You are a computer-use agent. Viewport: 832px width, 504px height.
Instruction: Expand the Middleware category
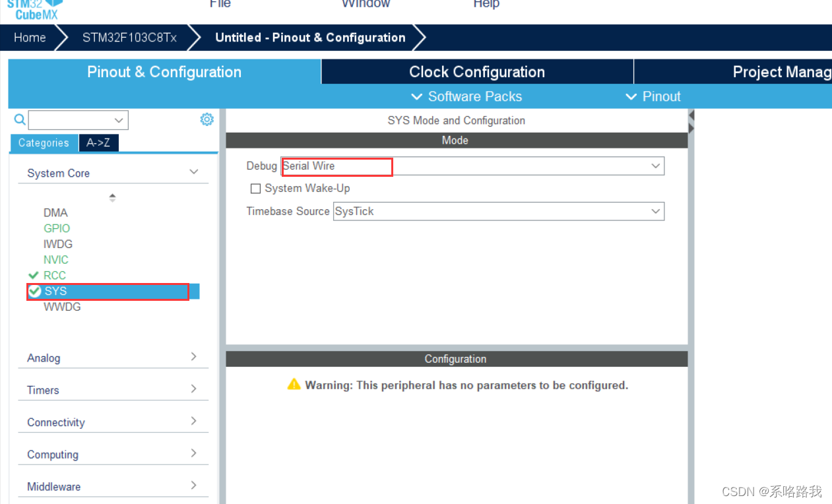point(113,487)
